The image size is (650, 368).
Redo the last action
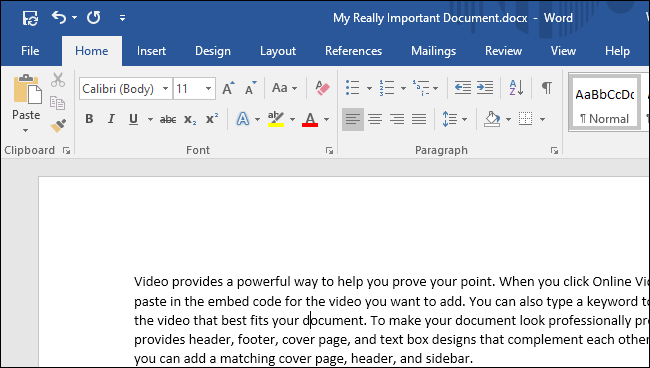tap(94, 17)
